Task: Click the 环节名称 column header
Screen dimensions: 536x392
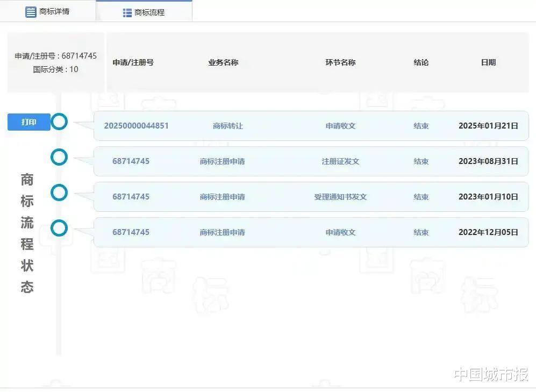Action: [x=340, y=62]
